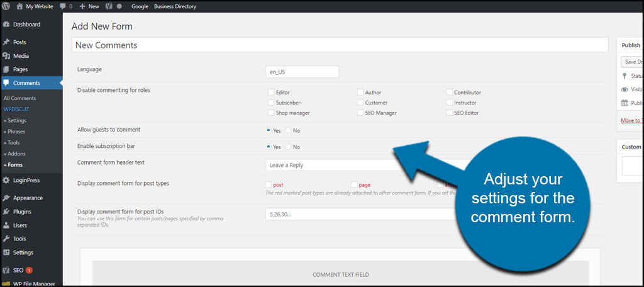The image size is (644, 287).
Task: Open wpDiscuz Settings submenu
Action: 16,120
